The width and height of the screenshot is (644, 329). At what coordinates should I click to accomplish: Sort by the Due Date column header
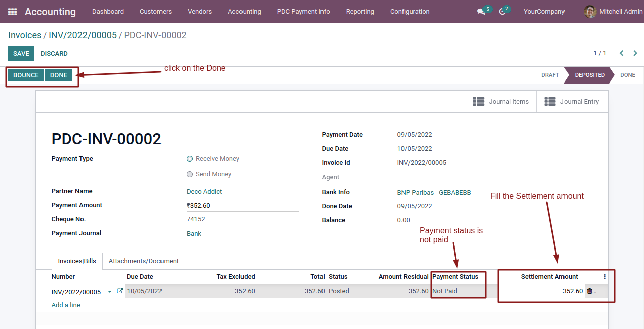pos(140,277)
